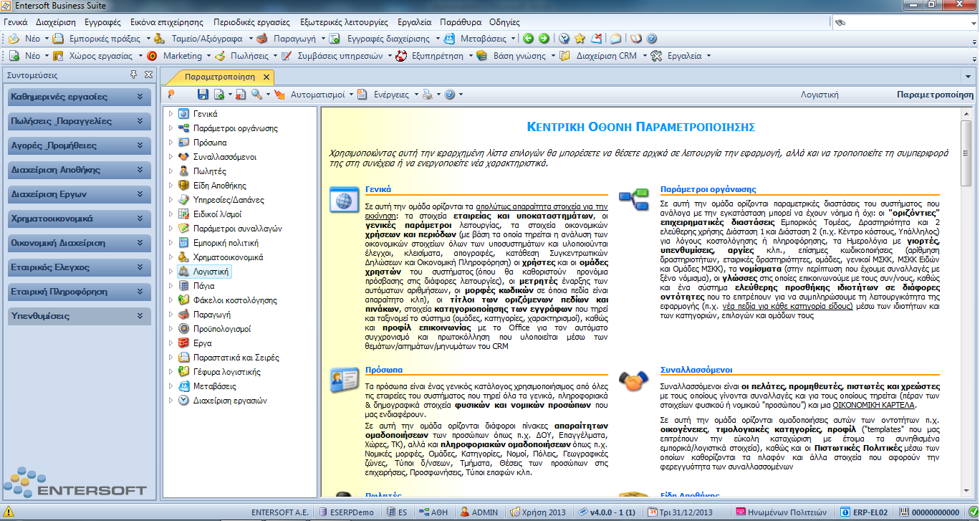Select Παραστατικά και Σειρές tree item

click(236, 357)
